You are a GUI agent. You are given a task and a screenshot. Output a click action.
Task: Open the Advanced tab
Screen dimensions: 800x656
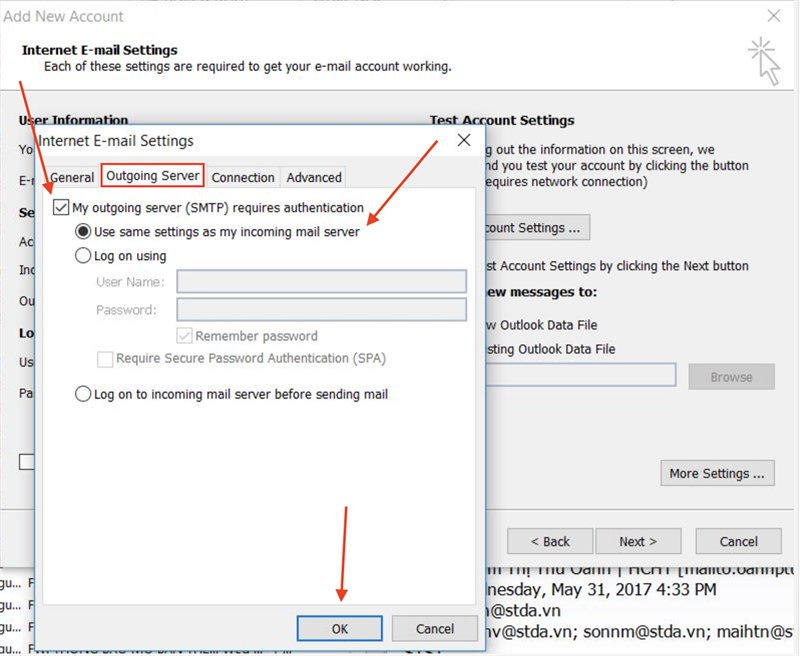click(312, 177)
